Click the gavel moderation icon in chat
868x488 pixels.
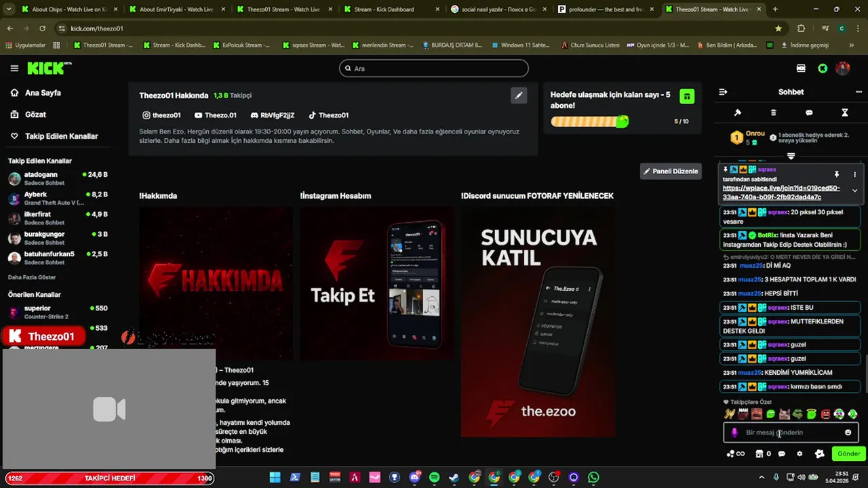[738, 113]
